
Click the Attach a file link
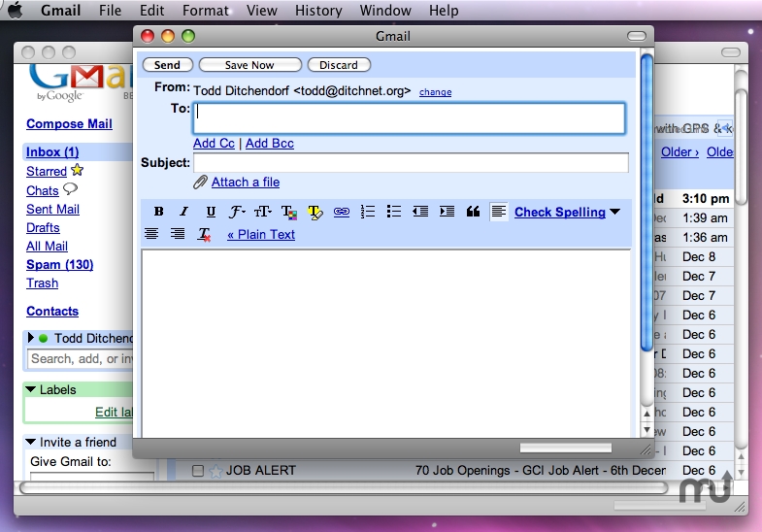[x=246, y=183]
